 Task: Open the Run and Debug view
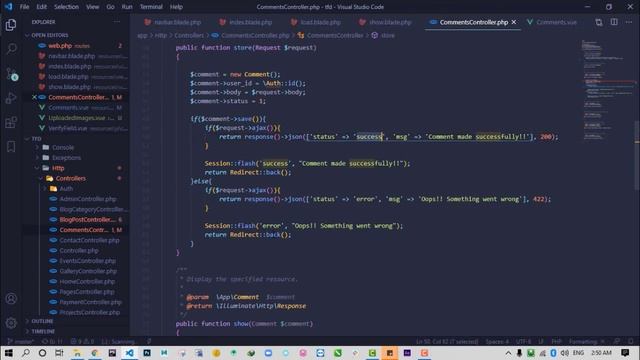pos(11,98)
